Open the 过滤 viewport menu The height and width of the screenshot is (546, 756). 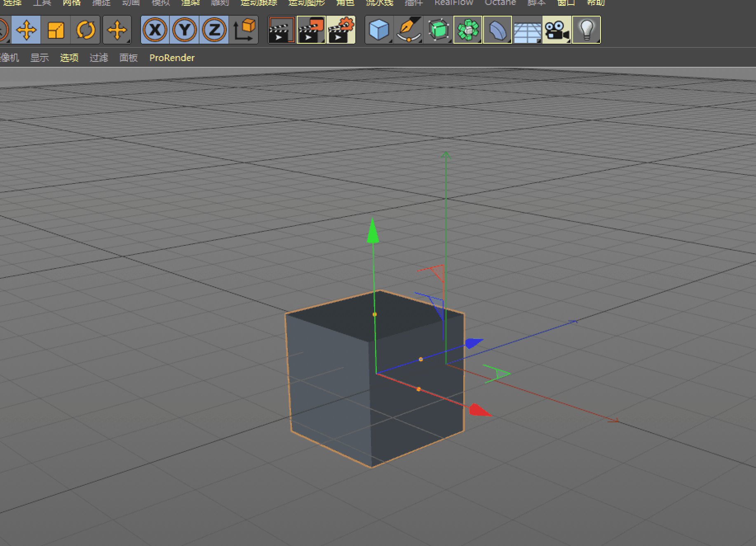99,58
